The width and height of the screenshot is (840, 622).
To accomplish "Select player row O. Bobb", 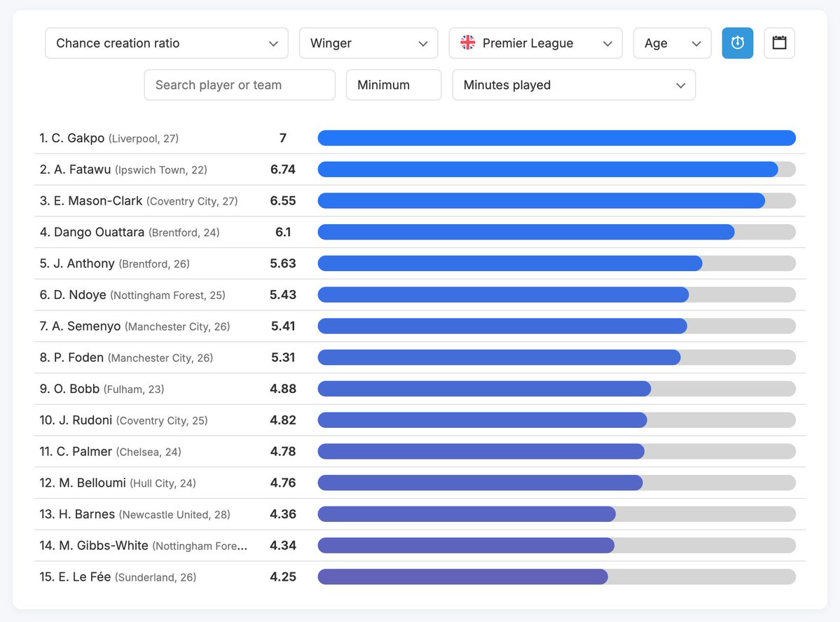I will 420,389.
